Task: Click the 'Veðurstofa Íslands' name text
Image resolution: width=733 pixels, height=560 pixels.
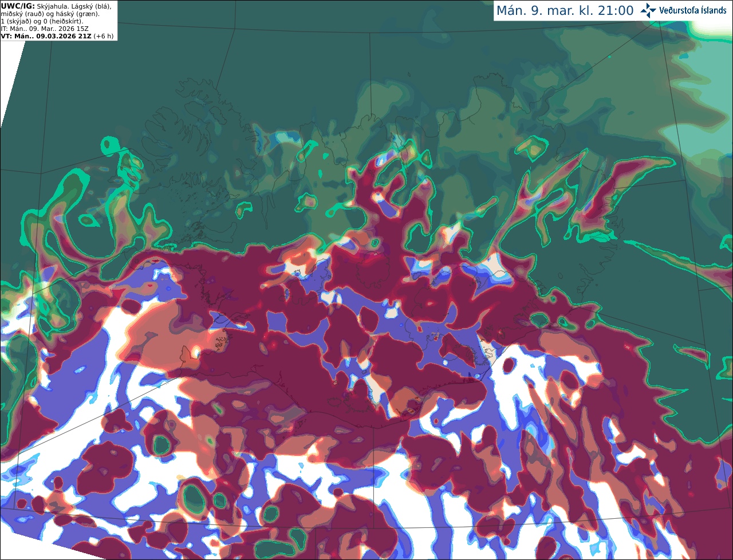Action: click(693, 10)
